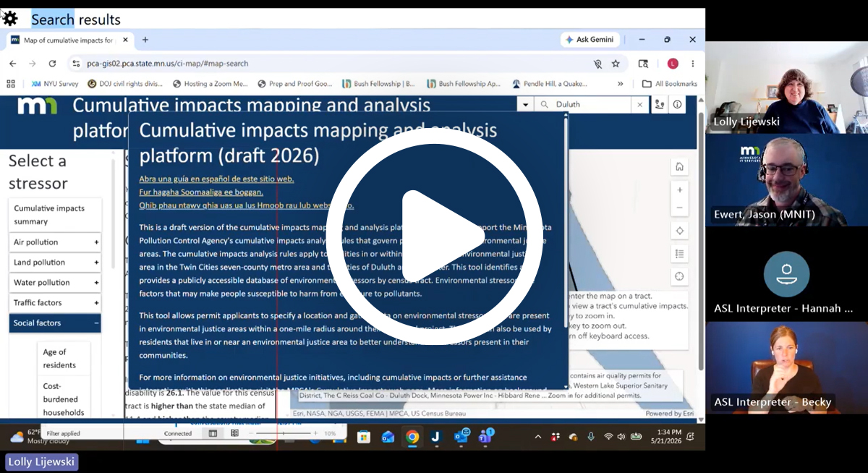Focus the pca-gis02 address bar URL

(167, 64)
